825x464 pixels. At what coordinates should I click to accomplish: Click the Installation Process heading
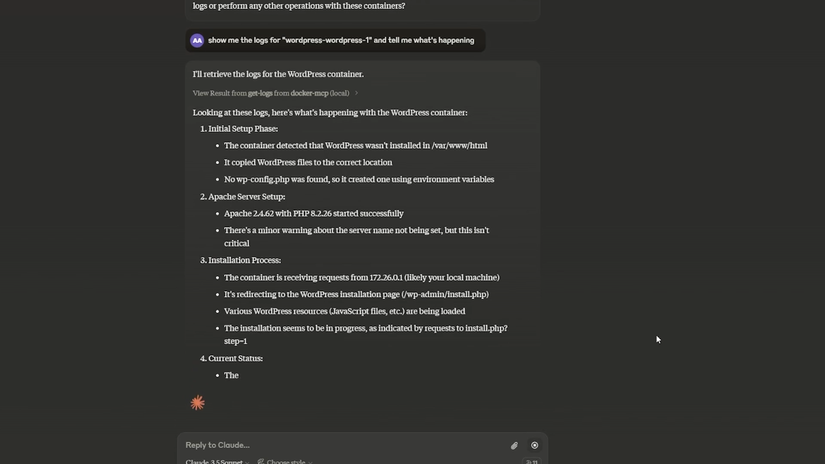pos(244,260)
